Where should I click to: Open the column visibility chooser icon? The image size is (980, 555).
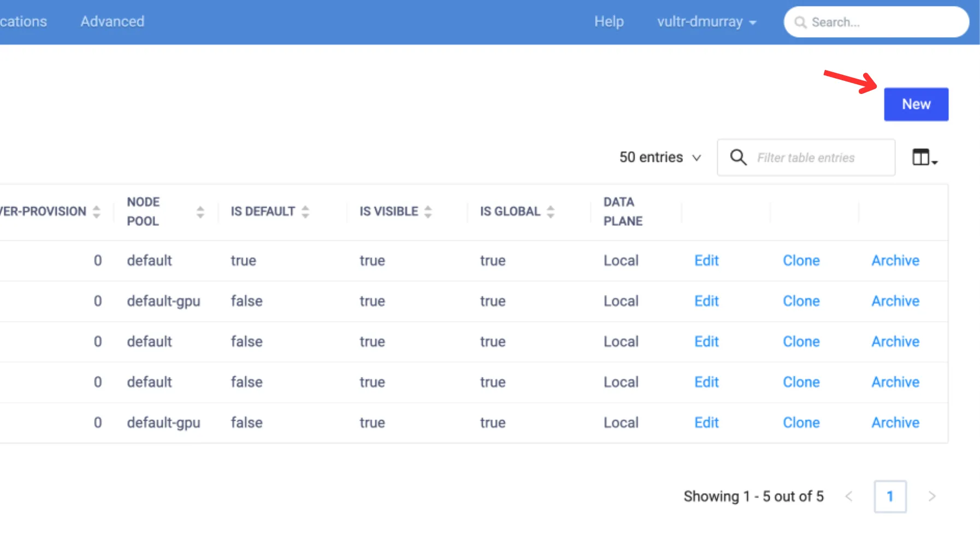(x=924, y=157)
